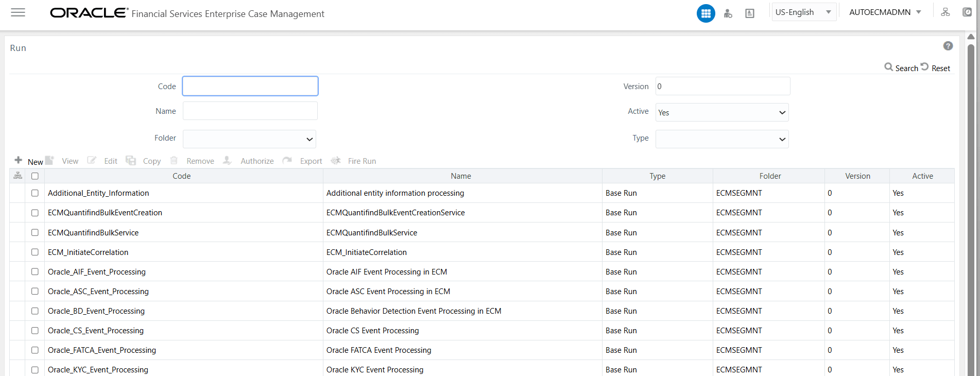Screen dimensions: 980x376
Task: Open the help question mark icon
Action: pyautogui.click(x=948, y=46)
